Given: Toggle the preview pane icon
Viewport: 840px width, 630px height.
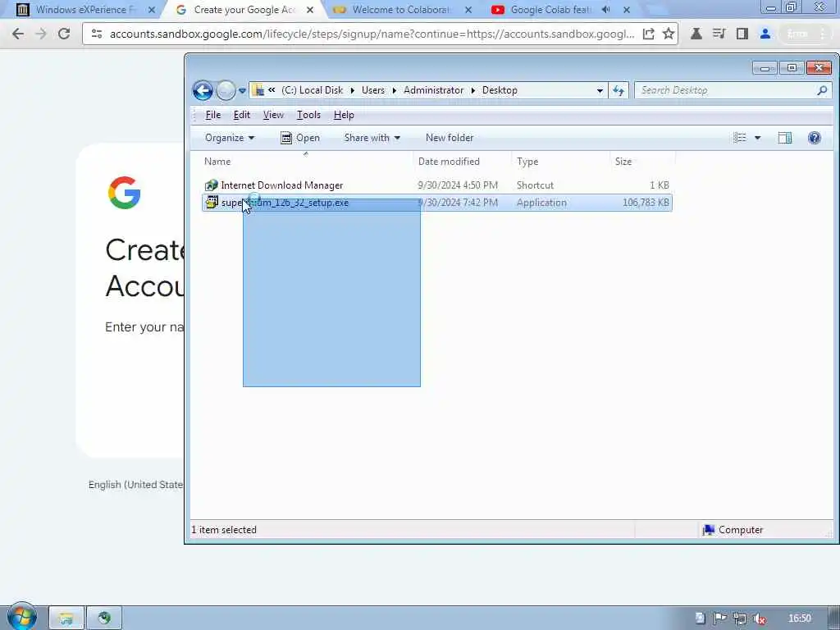Looking at the screenshot, I should 785,138.
